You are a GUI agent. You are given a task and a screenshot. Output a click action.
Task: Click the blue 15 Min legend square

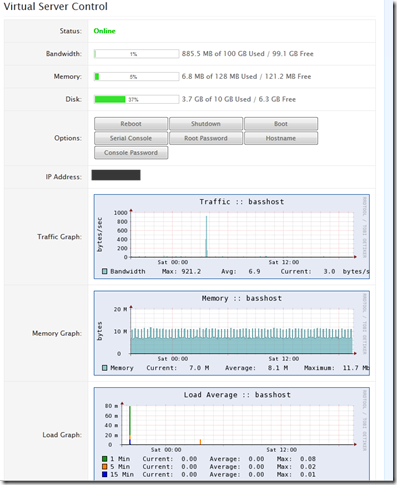coord(104,474)
